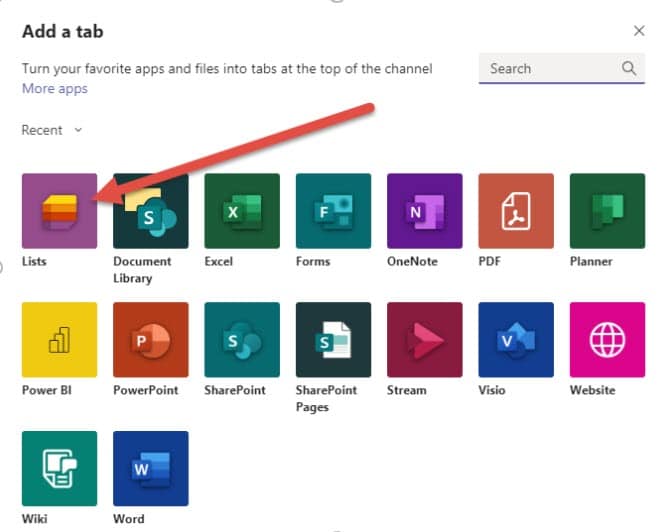Screen dimensions: 668x532
Task: Click the "OneNote" label text
Action: point(412,261)
